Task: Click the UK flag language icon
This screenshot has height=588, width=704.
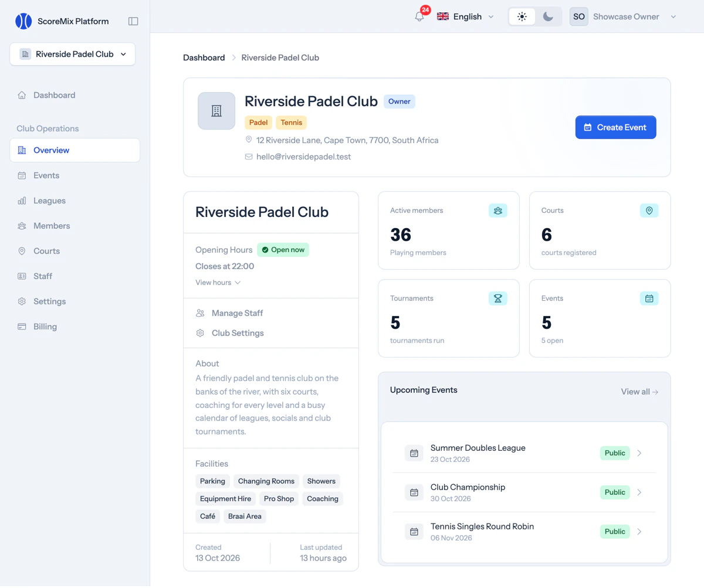Action: (443, 16)
